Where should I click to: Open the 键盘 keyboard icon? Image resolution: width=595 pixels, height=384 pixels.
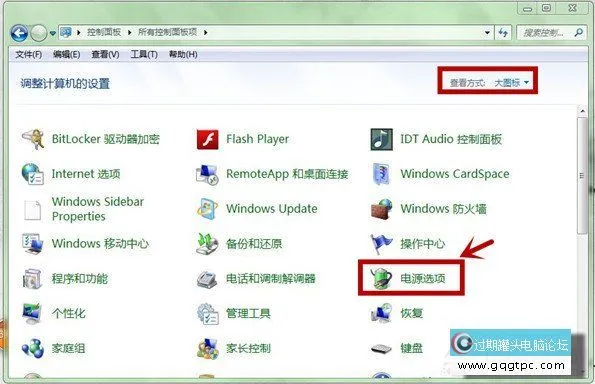pyautogui.click(x=381, y=348)
